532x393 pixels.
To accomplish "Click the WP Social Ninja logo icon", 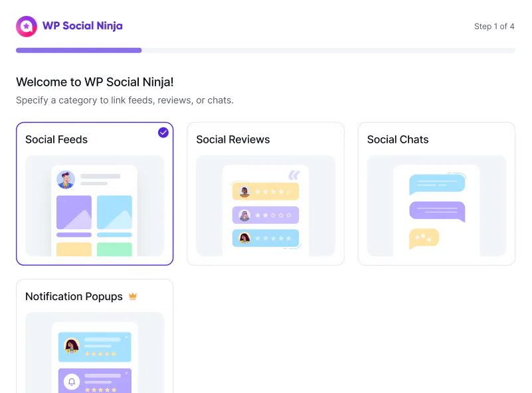I will point(27,27).
